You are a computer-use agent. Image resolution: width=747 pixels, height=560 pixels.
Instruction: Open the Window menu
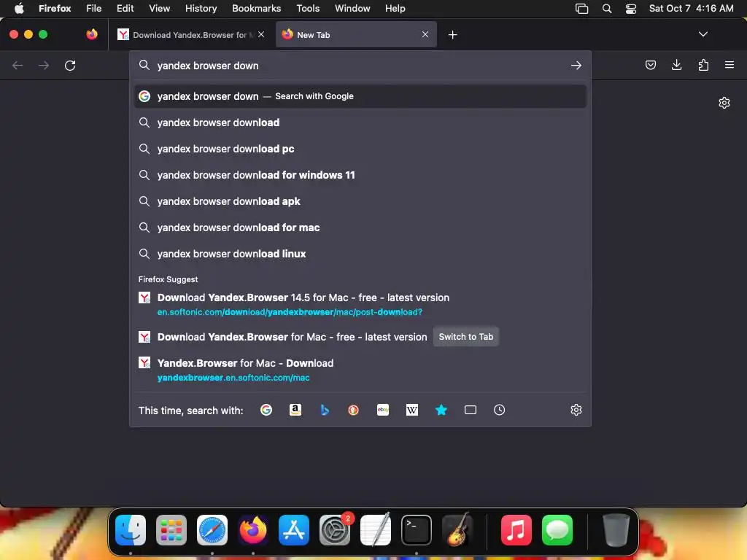[x=352, y=9]
